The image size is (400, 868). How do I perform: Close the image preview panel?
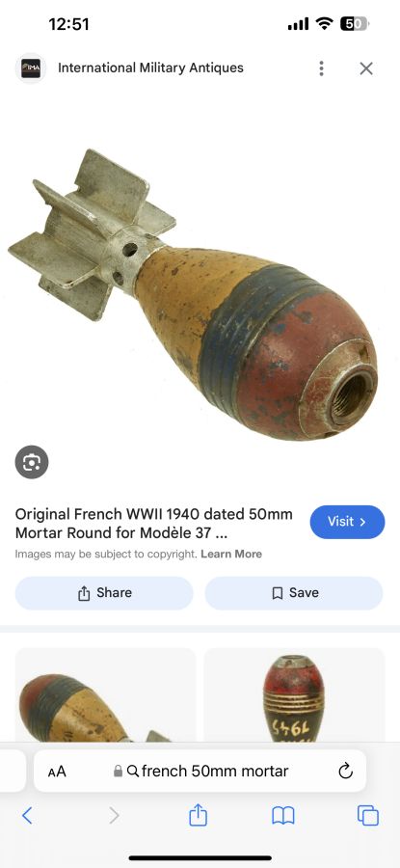pos(366,68)
